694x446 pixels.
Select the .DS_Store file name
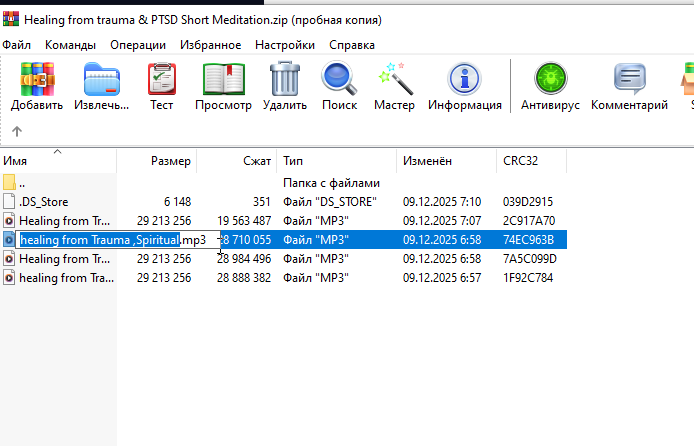coord(43,202)
